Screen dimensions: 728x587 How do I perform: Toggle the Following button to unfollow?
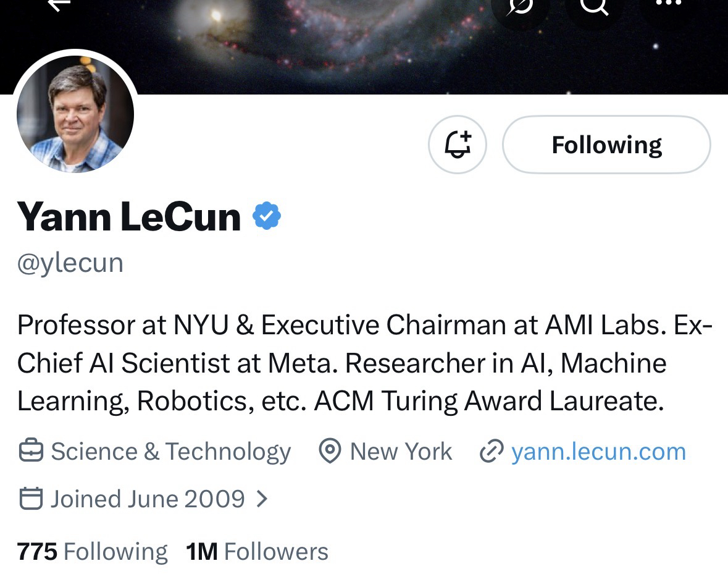click(x=606, y=145)
